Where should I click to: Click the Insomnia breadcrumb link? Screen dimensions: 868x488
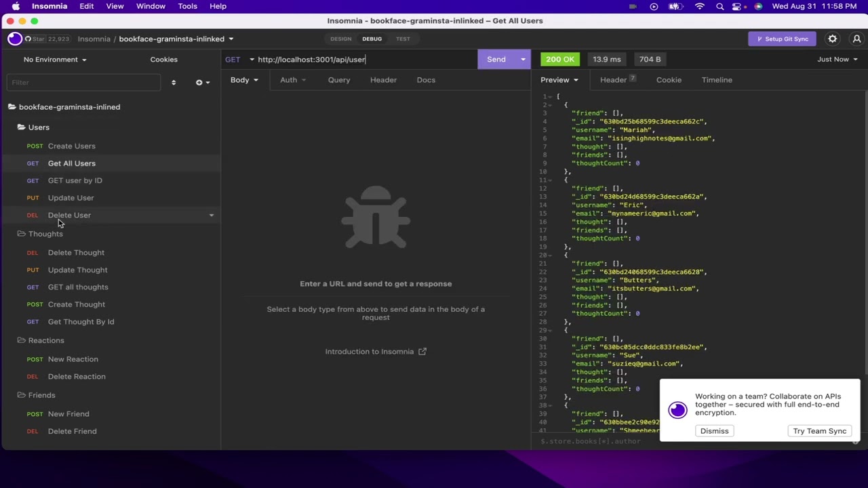[94, 39]
